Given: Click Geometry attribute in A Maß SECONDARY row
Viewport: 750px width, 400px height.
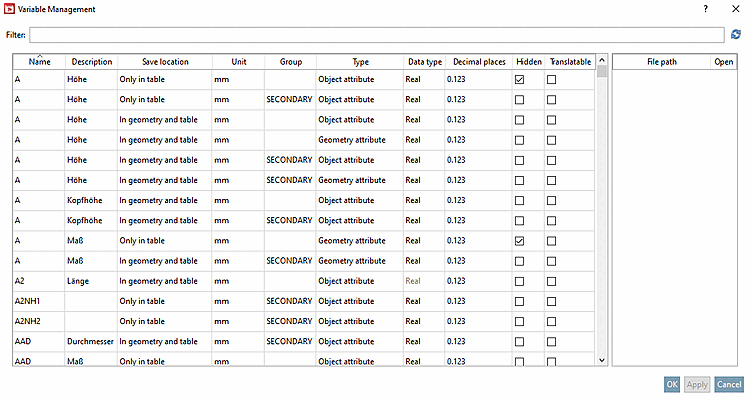Looking at the screenshot, I should 360,261.
